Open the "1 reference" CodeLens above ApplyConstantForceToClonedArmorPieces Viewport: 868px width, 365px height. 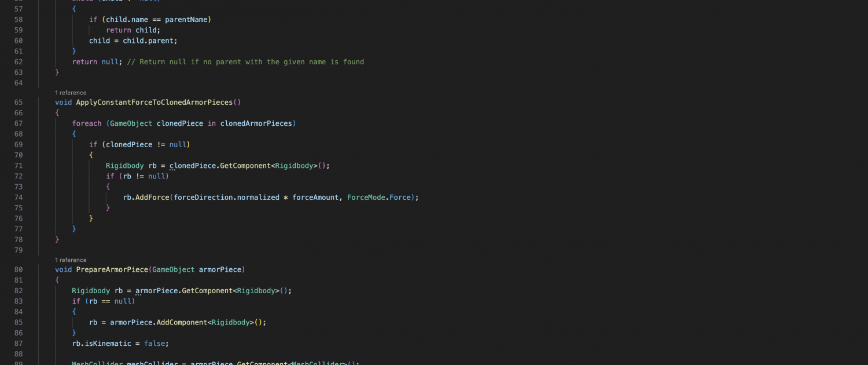(x=71, y=93)
